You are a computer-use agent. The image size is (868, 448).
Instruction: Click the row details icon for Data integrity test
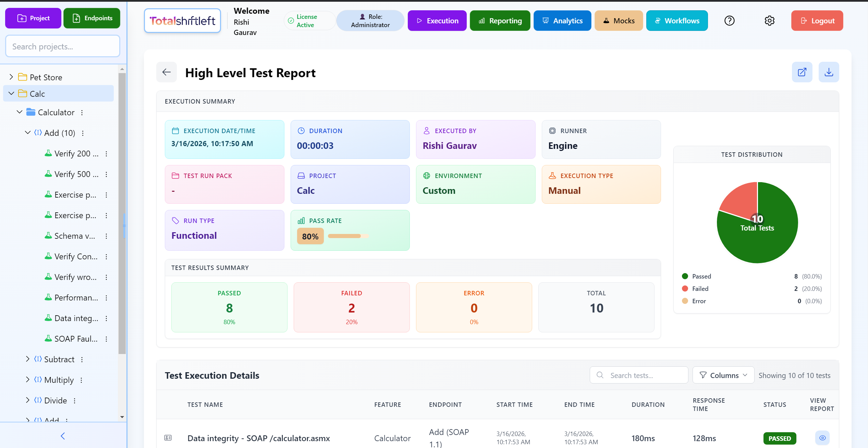168,438
